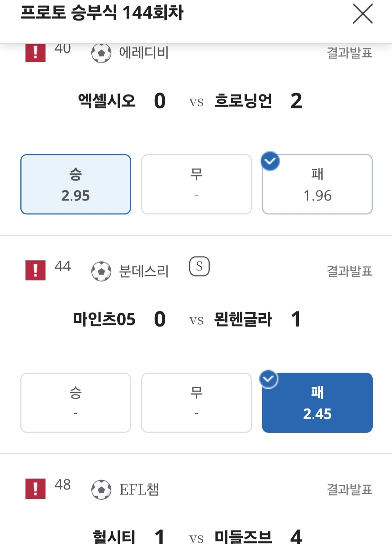Click the 마인츠05 team name

pos(104,319)
